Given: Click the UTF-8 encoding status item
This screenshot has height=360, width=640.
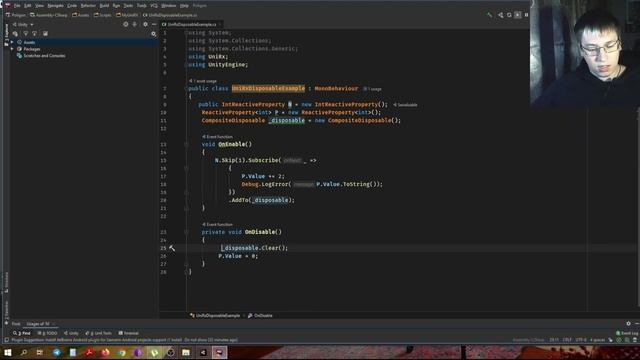Looking at the screenshot, I should point(580,340).
